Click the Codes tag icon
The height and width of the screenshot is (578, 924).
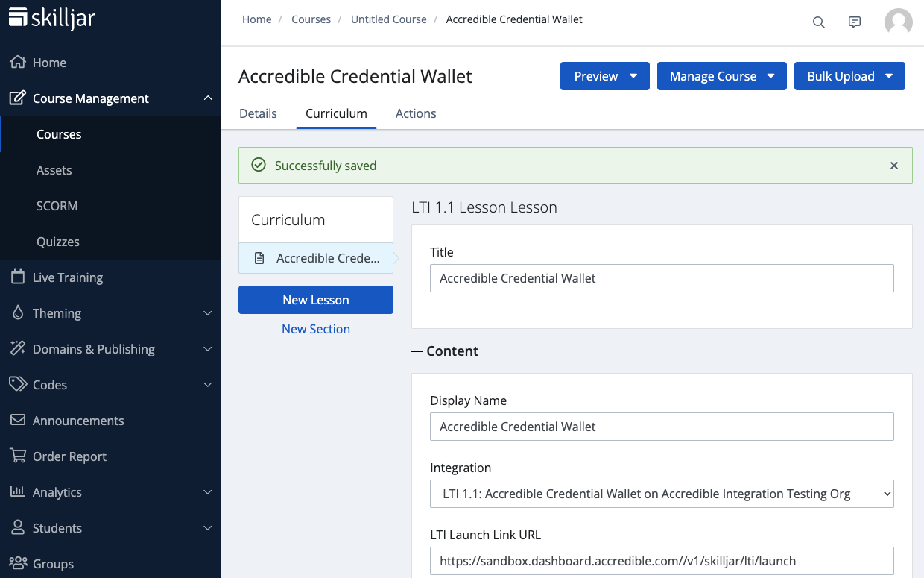coord(18,385)
